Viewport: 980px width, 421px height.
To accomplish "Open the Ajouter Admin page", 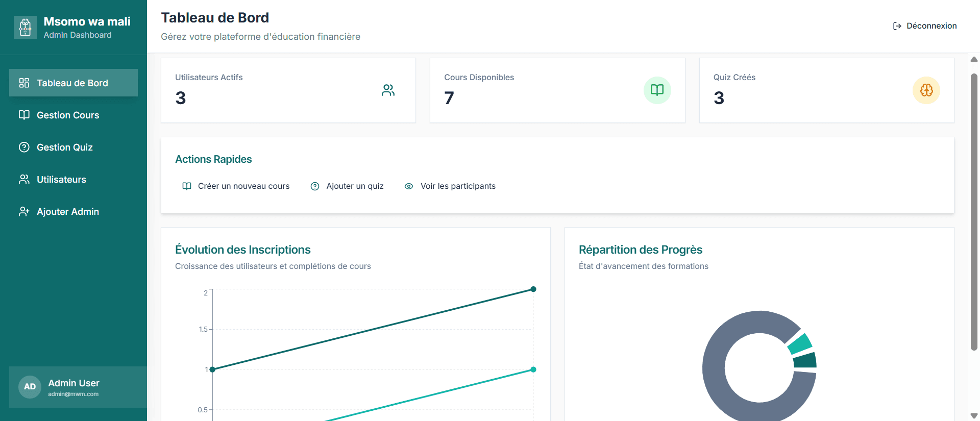I will 67,212.
